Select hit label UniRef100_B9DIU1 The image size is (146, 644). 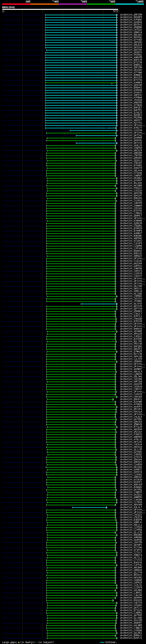coord(131,254)
